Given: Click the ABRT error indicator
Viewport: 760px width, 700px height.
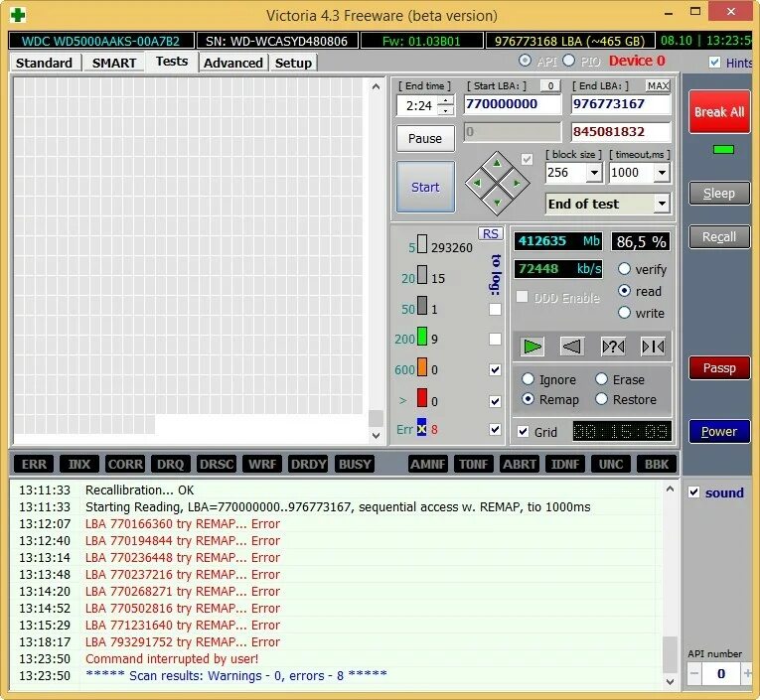Looking at the screenshot, I should 520,464.
